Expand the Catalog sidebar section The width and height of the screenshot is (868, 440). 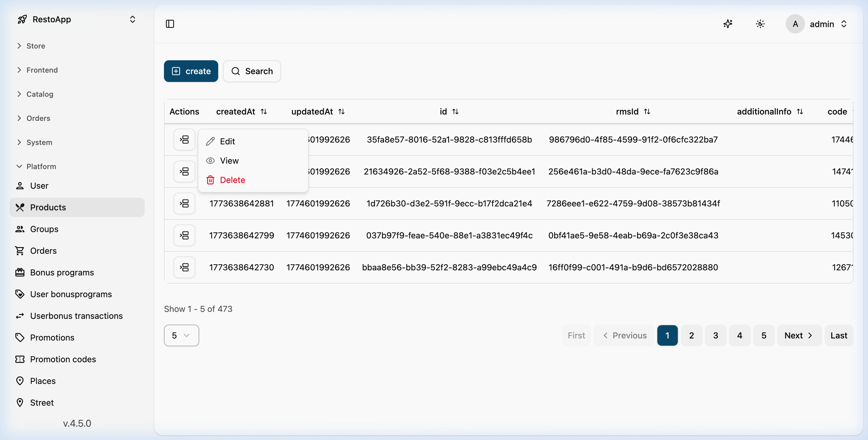coord(40,94)
